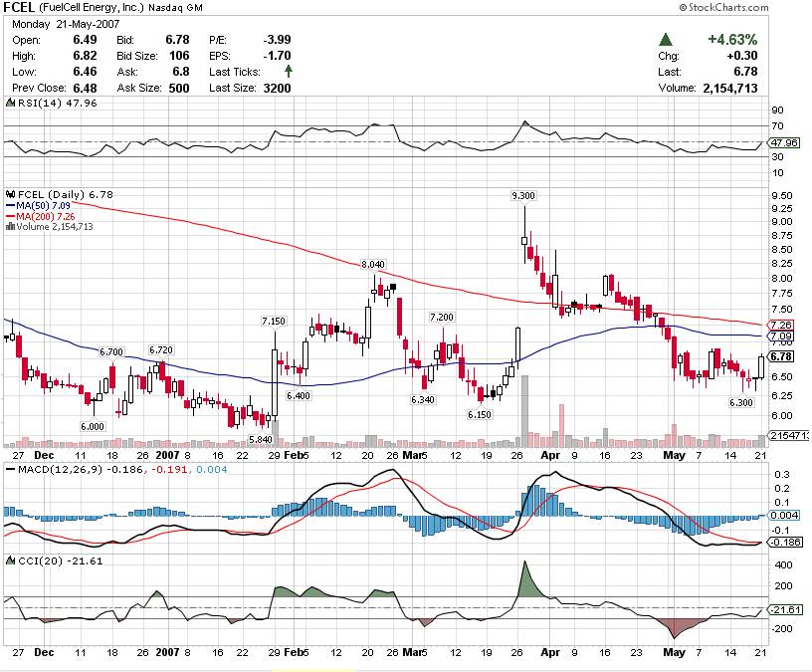Select the Low value 6.46
This screenshot has width=812, height=672.
(x=85, y=72)
